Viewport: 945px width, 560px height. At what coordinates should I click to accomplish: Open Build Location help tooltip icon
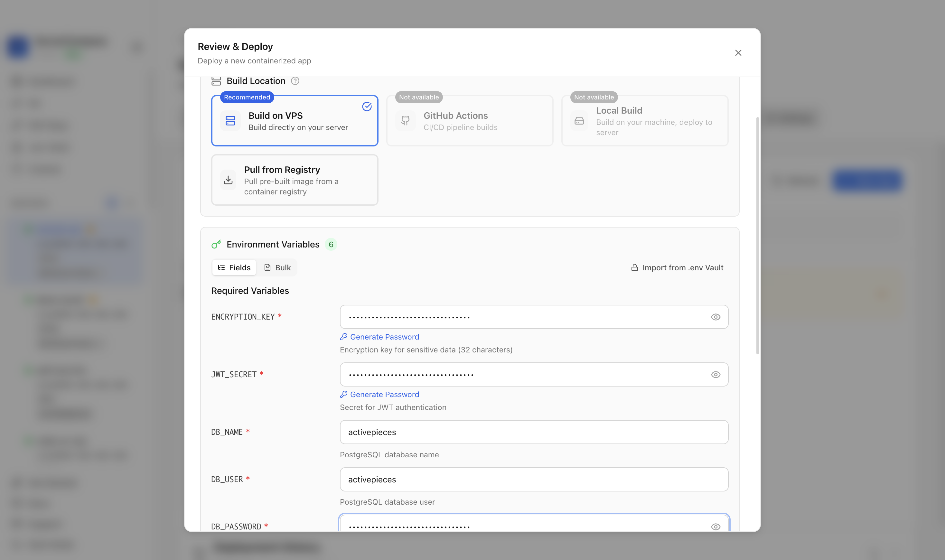point(295,81)
